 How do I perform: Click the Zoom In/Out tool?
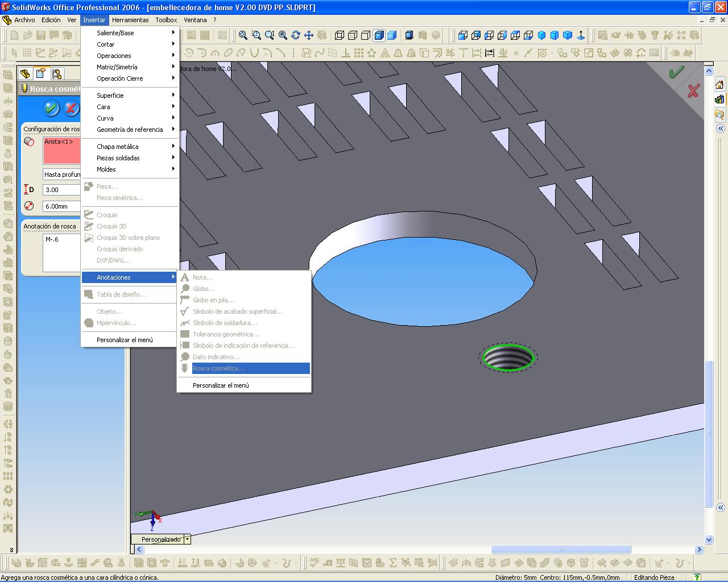[x=269, y=35]
